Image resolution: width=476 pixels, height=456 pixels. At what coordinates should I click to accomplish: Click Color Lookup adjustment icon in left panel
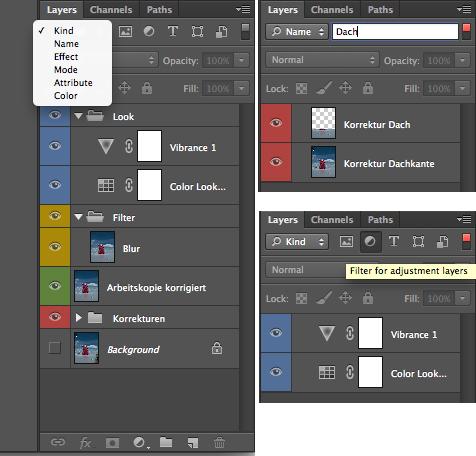(x=106, y=185)
